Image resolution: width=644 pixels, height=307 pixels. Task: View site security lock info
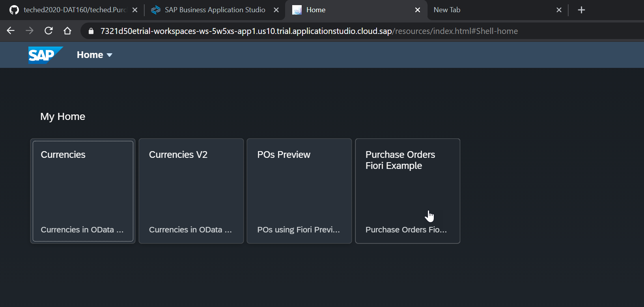pyautogui.click(x=91, y=31)
